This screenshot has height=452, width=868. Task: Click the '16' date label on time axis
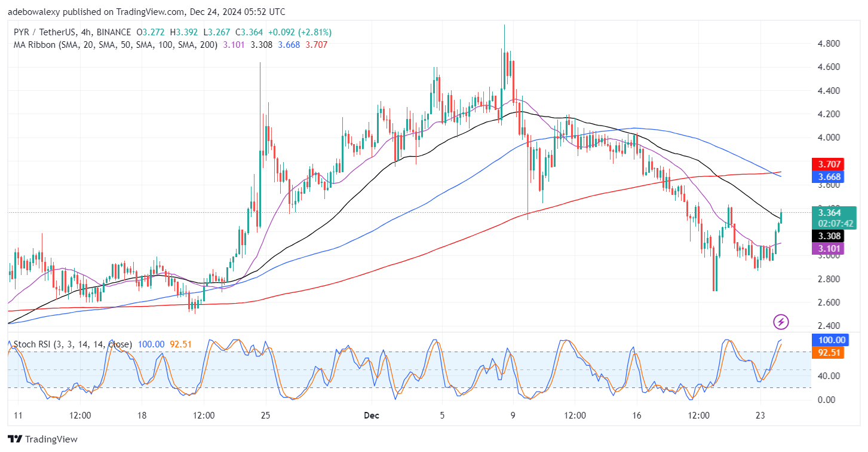coord(636,415)
